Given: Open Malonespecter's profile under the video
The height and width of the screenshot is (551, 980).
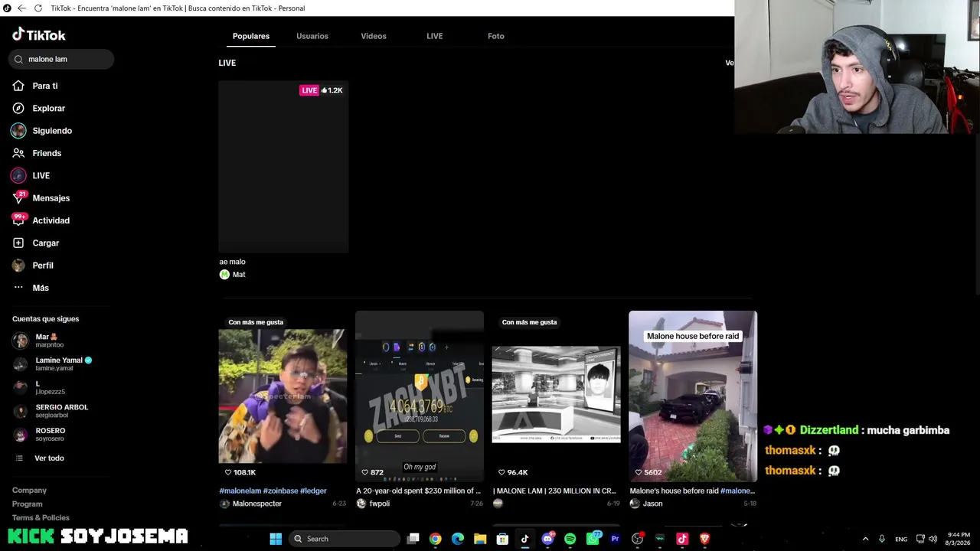Looking at the screenshot, I should click(251, 504).
